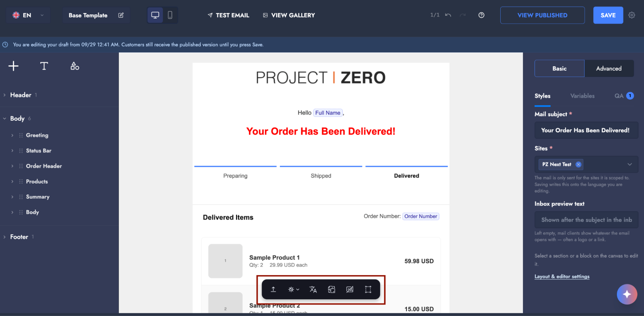Screen dimensions: 644x316
Task: Toggle the hide images icon in floating toolbar
Action: pyautogui.click(x=350, y=289)
